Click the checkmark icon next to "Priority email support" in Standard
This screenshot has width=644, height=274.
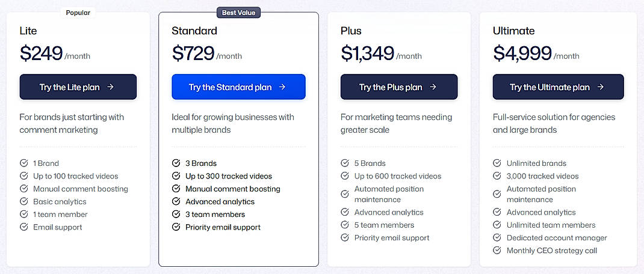pos(176,227)
